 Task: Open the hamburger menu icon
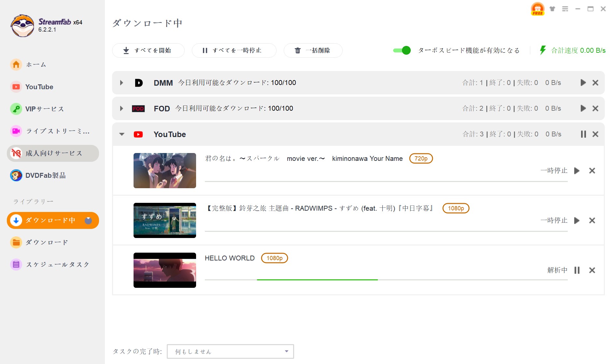[565, 9]
